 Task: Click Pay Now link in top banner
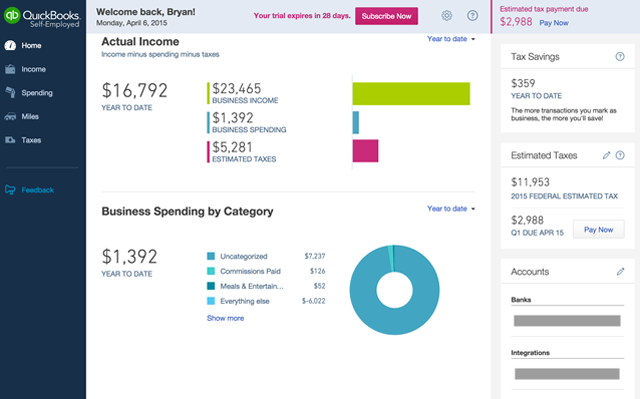(x=554, y=23)
